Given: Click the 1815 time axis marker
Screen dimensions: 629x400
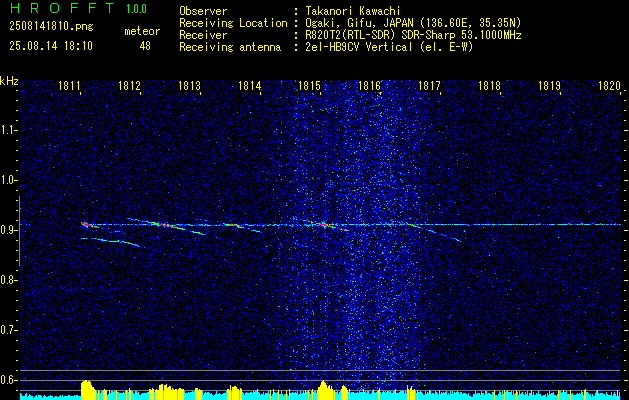Looking at the screenshot, I should click(309, 85).
